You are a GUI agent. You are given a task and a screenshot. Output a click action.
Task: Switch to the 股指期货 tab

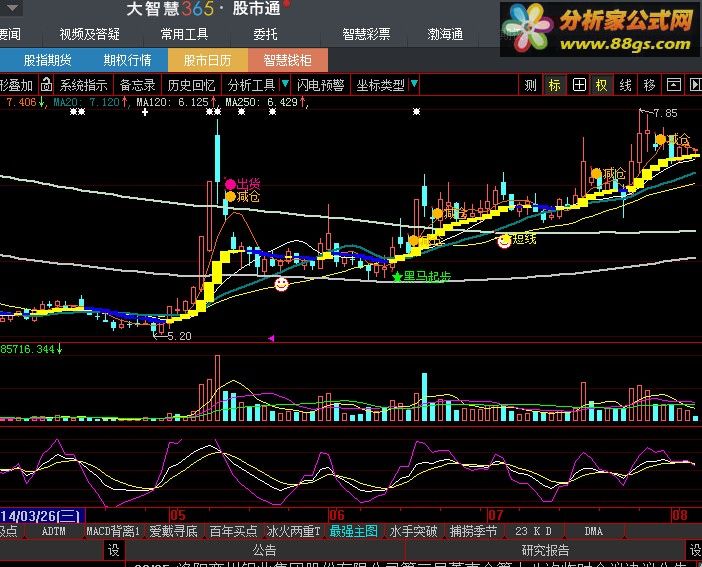coord(48,60)
